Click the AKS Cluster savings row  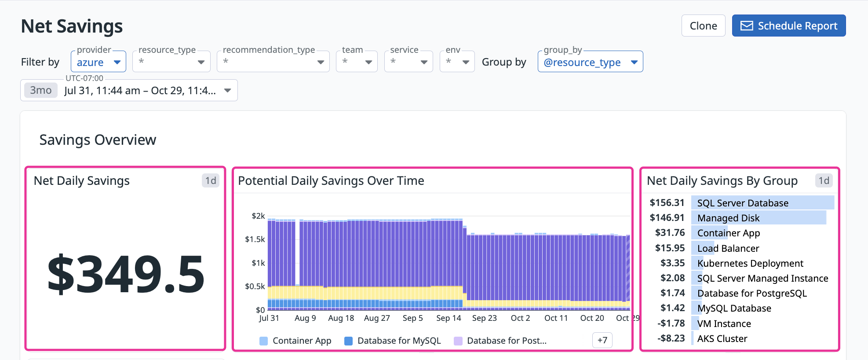(722, 338)
